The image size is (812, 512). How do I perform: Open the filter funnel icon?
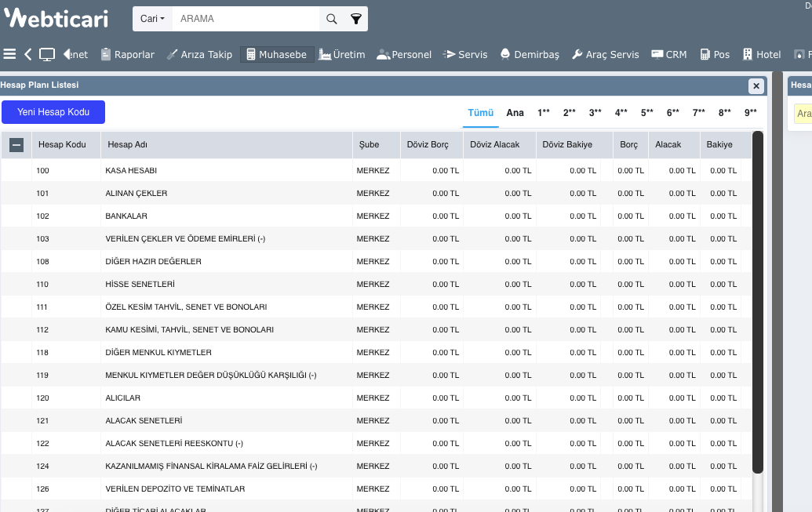tap(355, 19)
